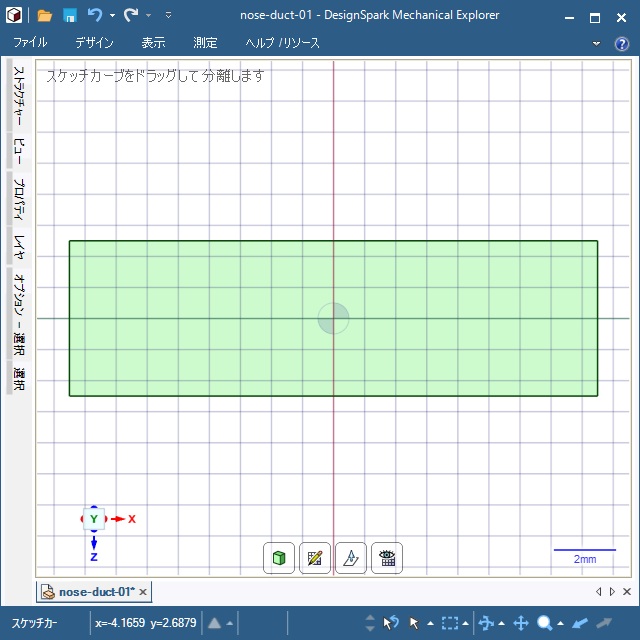Viewport: 640px width, 640px height.
Task: Select the green rectangle sketch region
Action: click(x=200, y=280)
